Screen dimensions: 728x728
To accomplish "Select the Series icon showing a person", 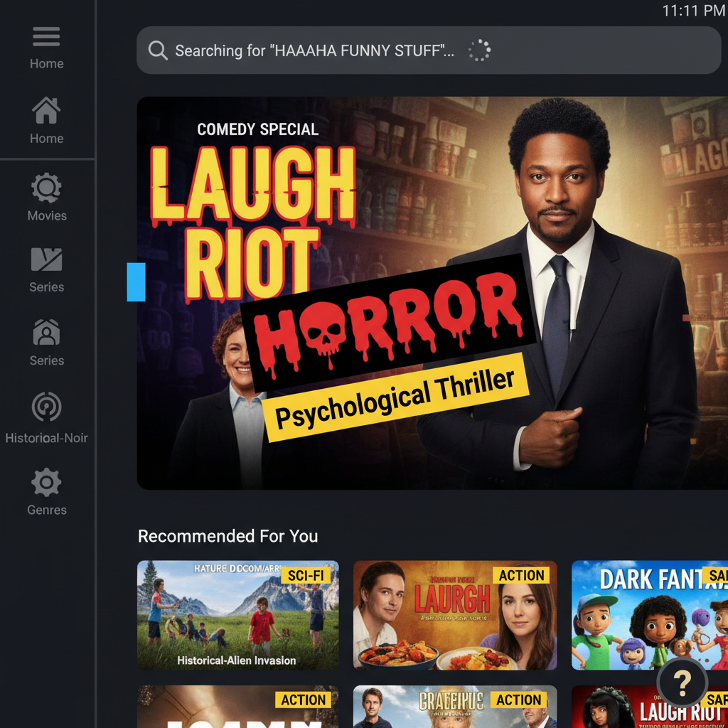I will click(46, 333).
